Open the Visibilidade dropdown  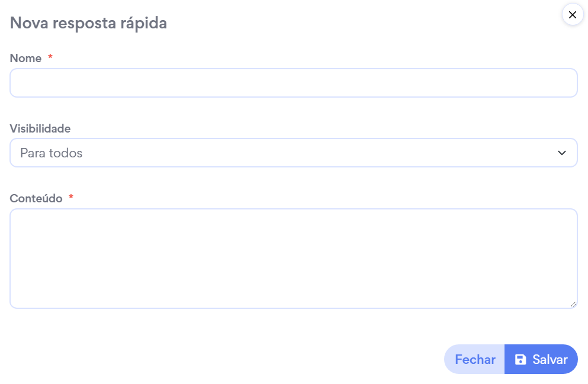pos(293,153)
